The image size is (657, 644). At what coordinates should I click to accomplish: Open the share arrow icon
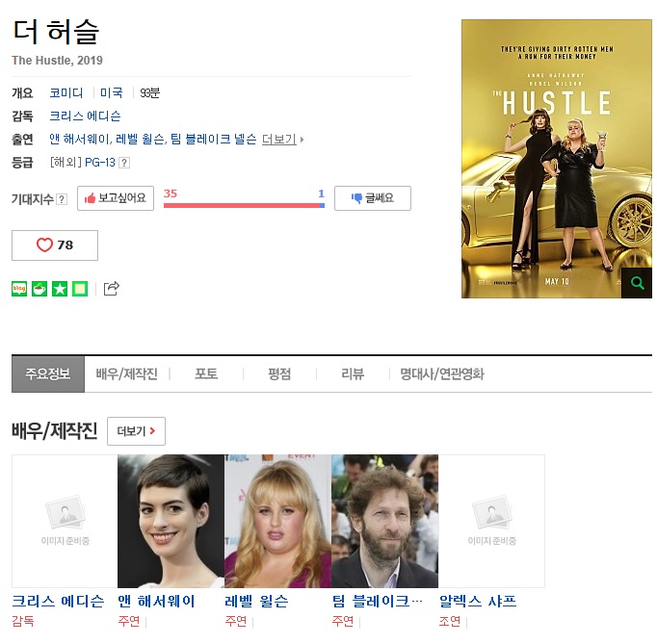point(112,289)
